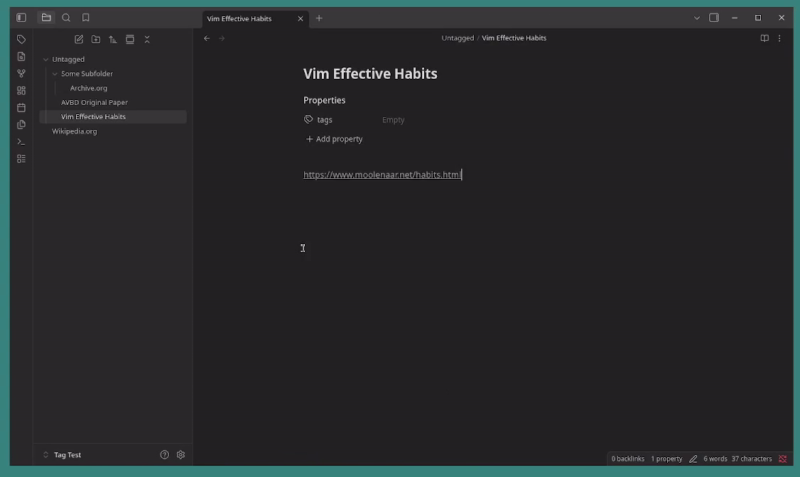Open command palette terminal icon
The width and height of the screenshot is (800, 477).
[21, 142]
